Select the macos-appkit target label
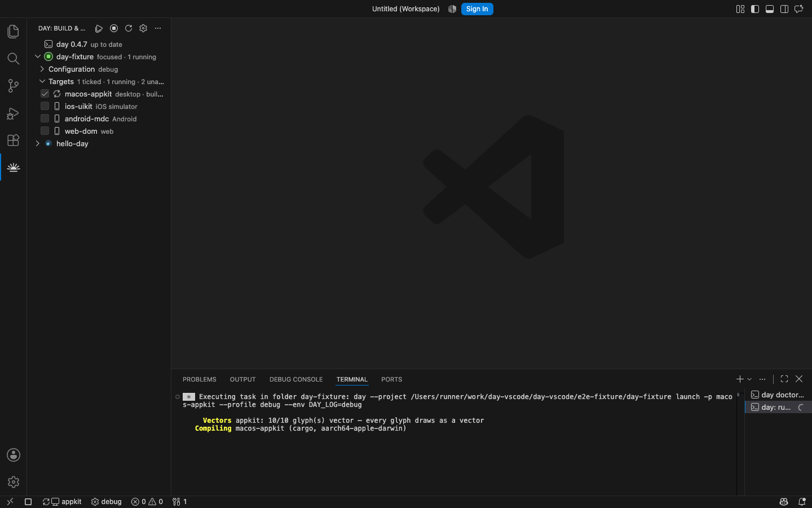Screen dimensions: 812x508 point(88,94)
